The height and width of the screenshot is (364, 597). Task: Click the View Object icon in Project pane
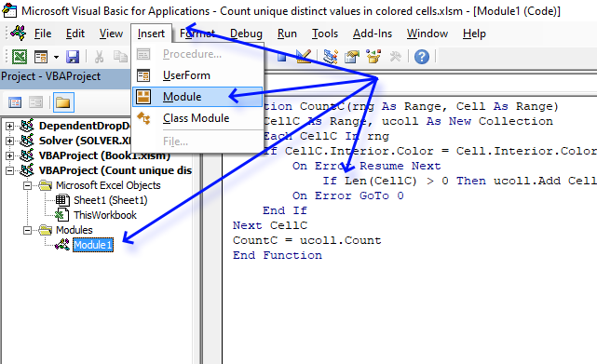coord(36,102)
